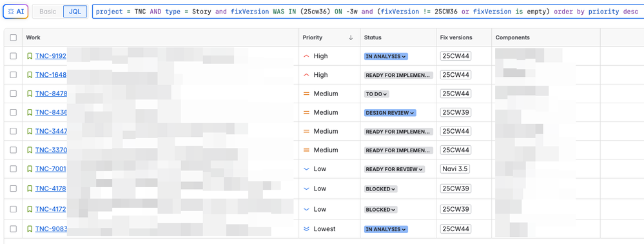Open the AI search button
644x244 pixels.
pos(15,12)
